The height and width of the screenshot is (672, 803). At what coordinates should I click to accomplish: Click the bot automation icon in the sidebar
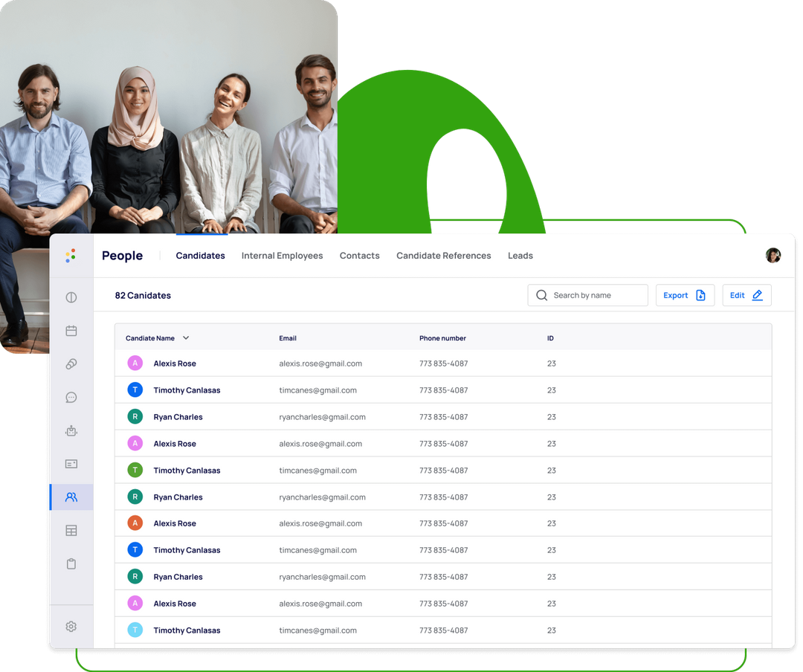[71, 430]
